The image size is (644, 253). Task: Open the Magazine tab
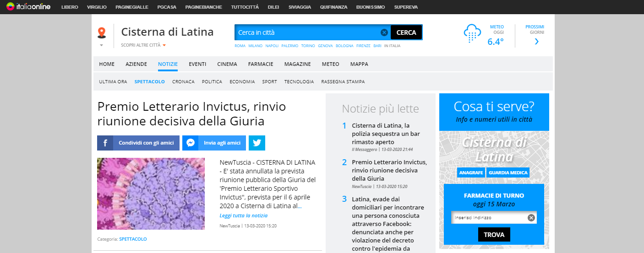297,64
